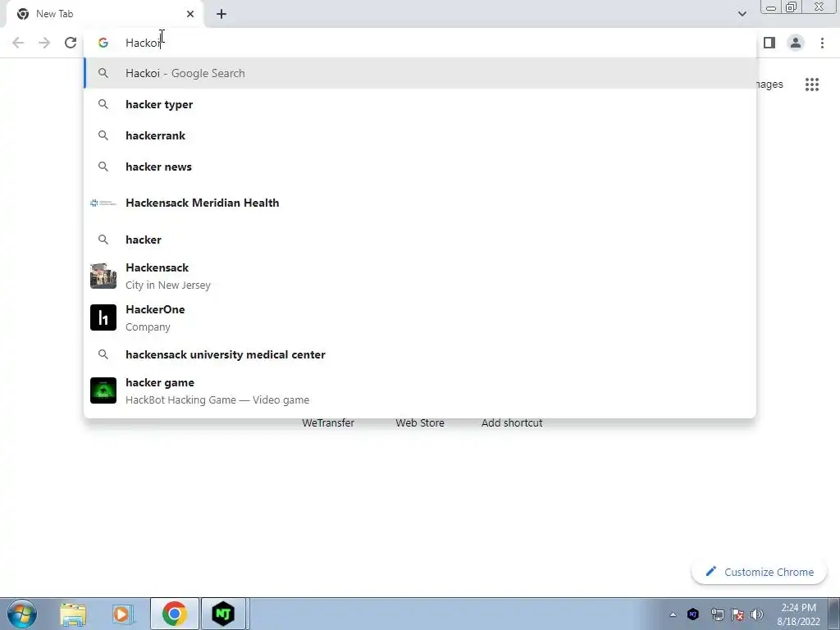Select the New Tab browser tab
The height and width of the screenshot is (630, 840).
105,14
